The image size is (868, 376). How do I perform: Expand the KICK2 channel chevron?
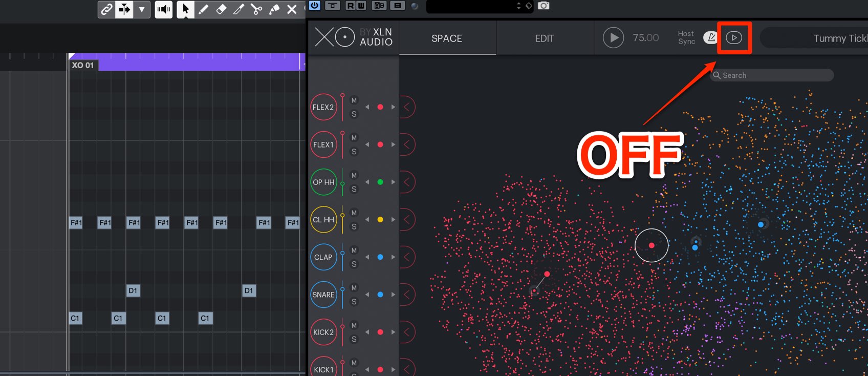(x=407, y=332)
